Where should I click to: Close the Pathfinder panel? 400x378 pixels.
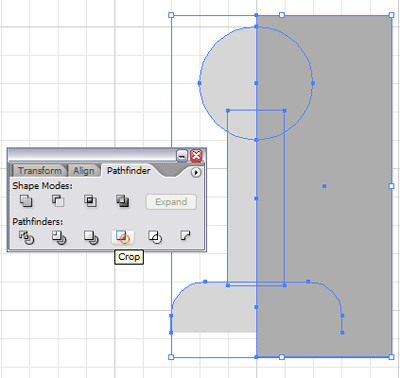(196, 155)
